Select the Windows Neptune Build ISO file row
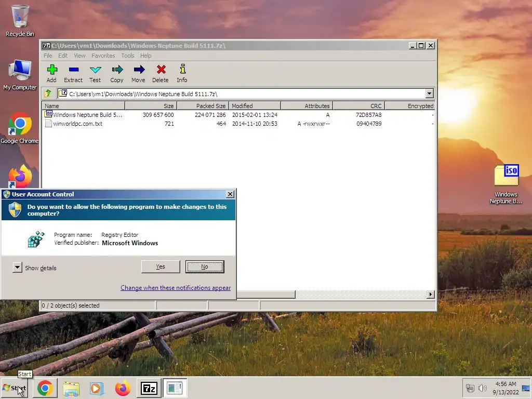This screenshot has width=532, height=399. (238, 115)
